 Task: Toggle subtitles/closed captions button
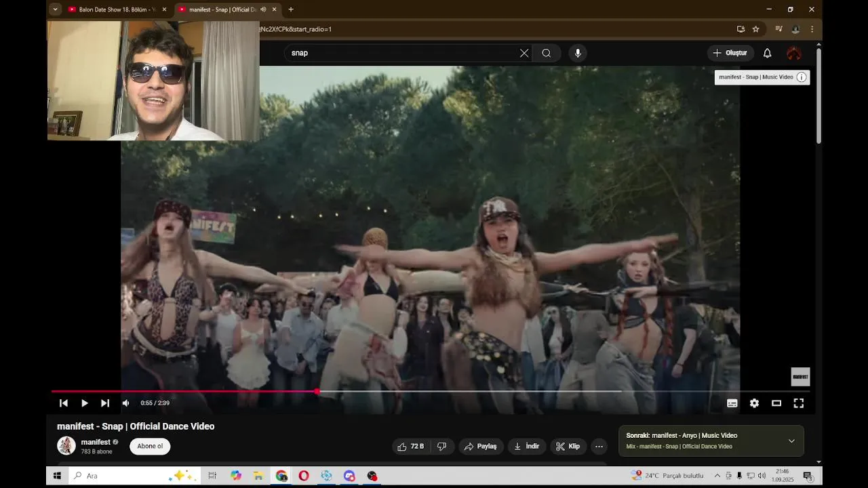[x=732, y=403]
